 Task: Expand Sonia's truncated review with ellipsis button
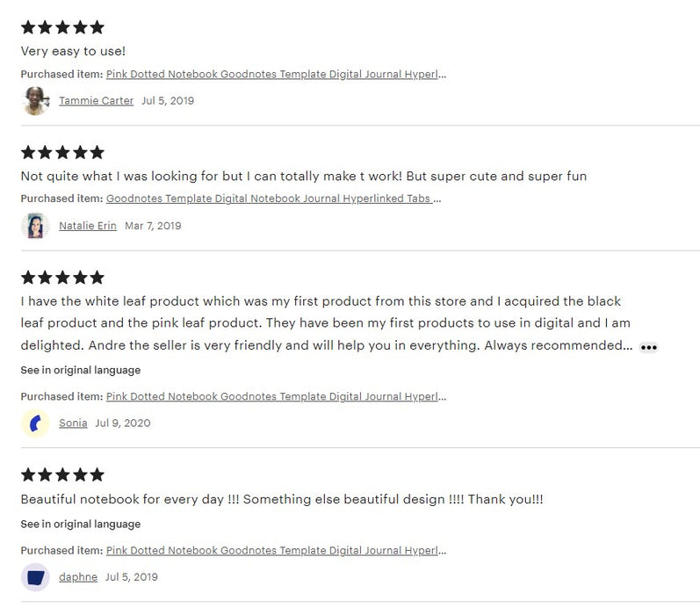click(648, 347)
